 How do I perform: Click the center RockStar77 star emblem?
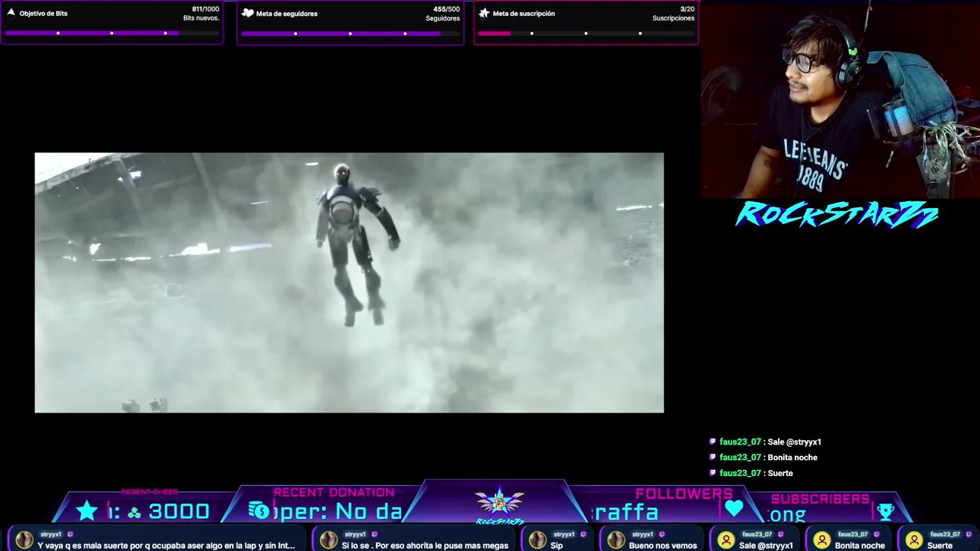[x=499, y=503]
